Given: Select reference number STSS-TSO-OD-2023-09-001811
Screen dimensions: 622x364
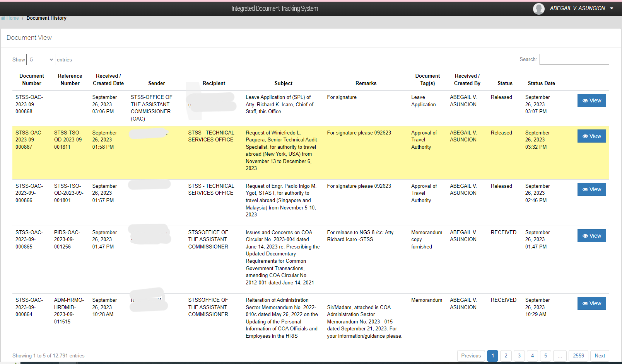Looking at the screenshot, I should pos(68,140).
